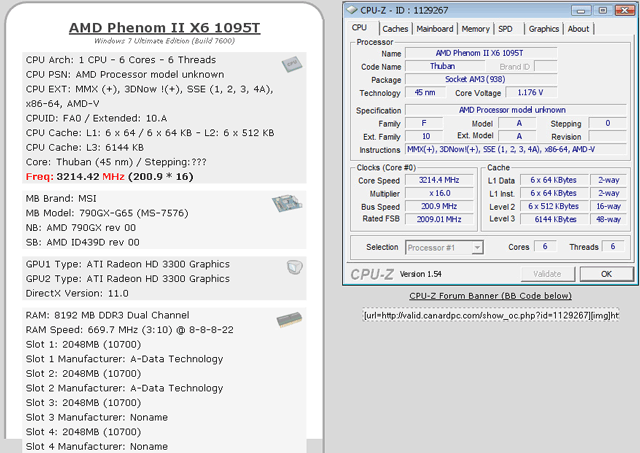
Task: Click the Rated FSB value 2009.01 MHz
Action: click(x=439, y=219)
